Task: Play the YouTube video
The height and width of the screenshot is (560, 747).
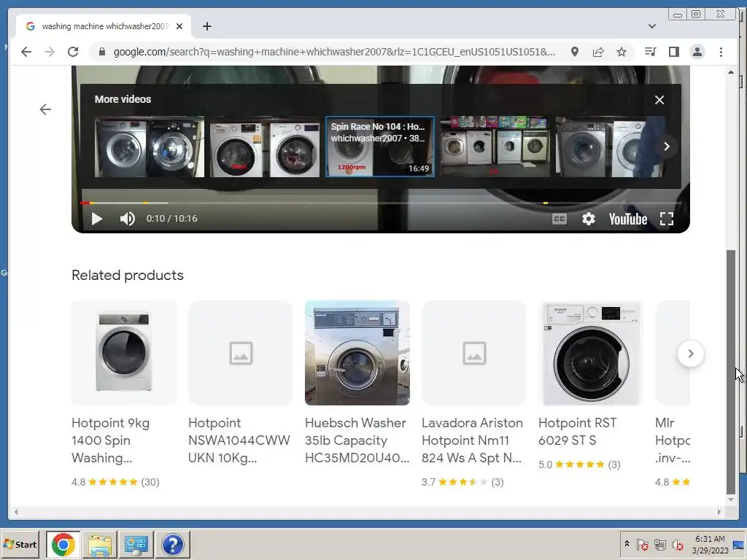Action: click(97, 219)
